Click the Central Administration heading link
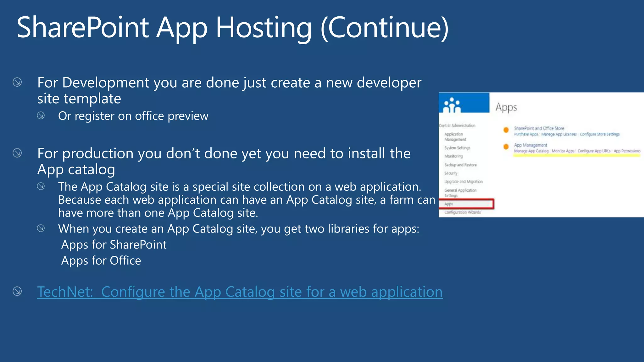 tap(457, 126)
